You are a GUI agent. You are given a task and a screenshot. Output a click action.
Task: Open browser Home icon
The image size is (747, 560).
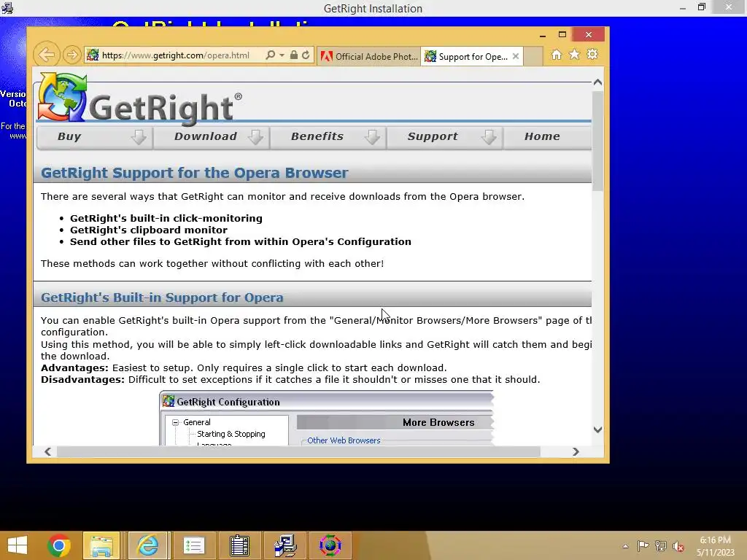point(557,55)
